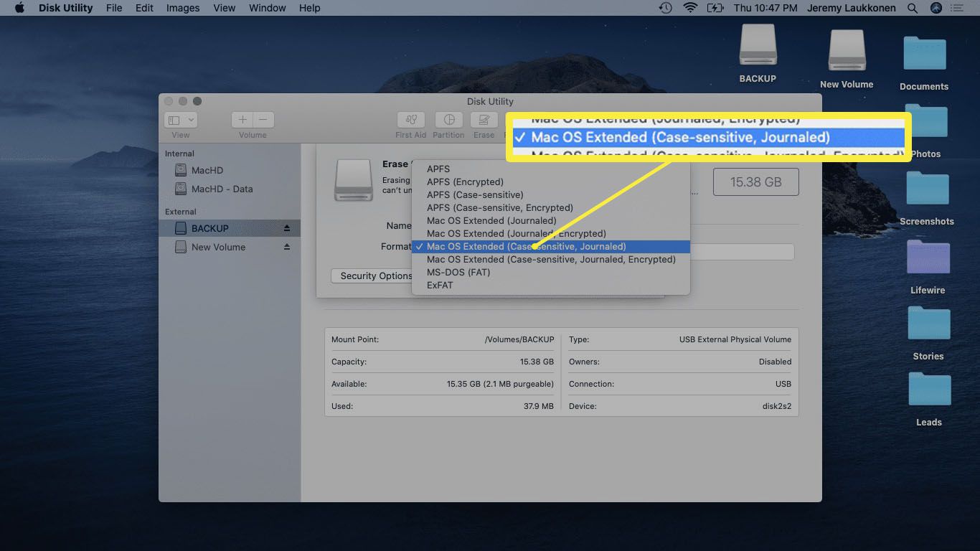Click the Type value USB External Physical Volume
This screenshot has width=980, height=551.
tap(735, 339)
